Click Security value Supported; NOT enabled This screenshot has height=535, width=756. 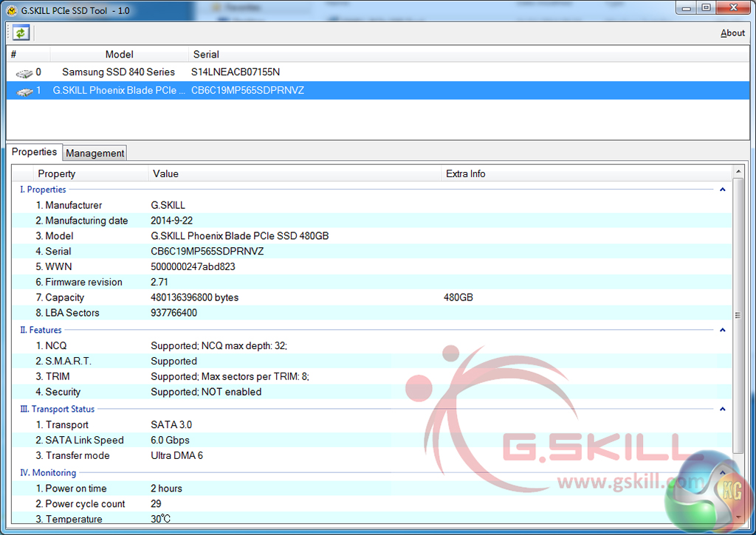click(x=206, y=393)
